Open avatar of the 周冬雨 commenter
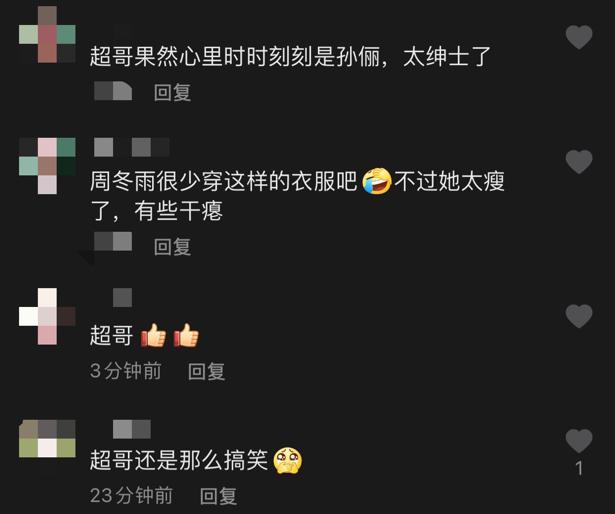Image resolution: width=615 pixels, height=514 pixels. tap(47, 166)
